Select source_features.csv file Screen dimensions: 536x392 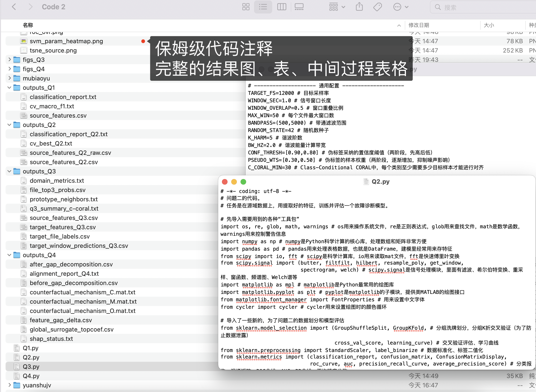click(58, 116)
